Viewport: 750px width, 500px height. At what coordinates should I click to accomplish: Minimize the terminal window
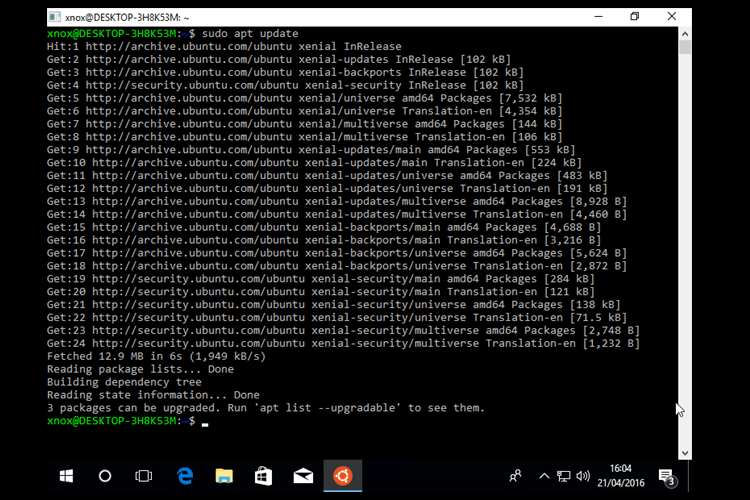[x=598, y=17]
